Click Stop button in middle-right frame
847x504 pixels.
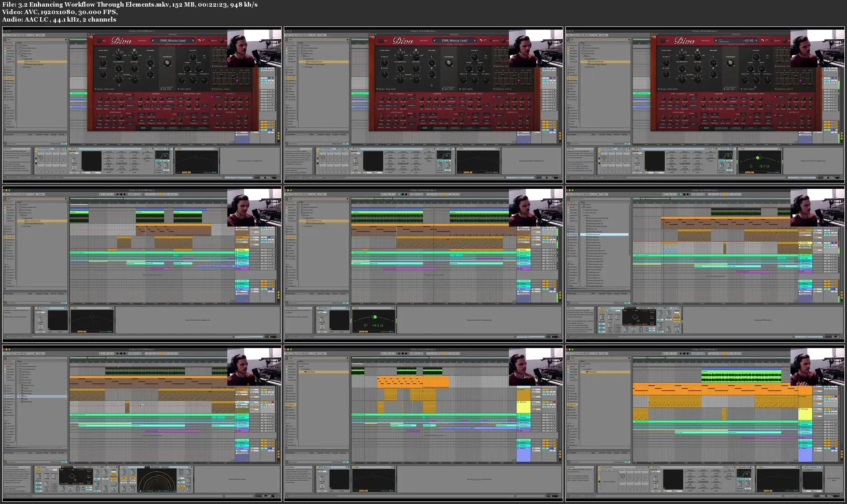coord(684,194)
